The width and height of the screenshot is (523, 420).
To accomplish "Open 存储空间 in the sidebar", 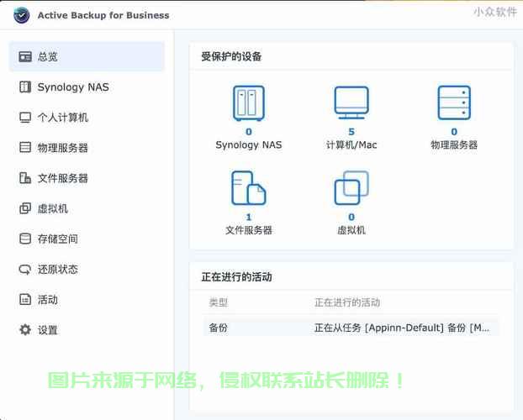I will pos(87,239).
